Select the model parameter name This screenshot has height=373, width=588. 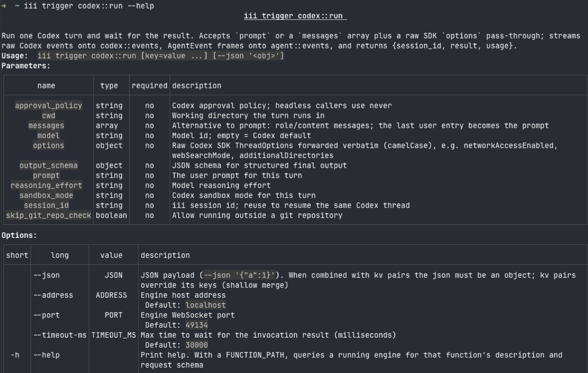coord(48,136)
